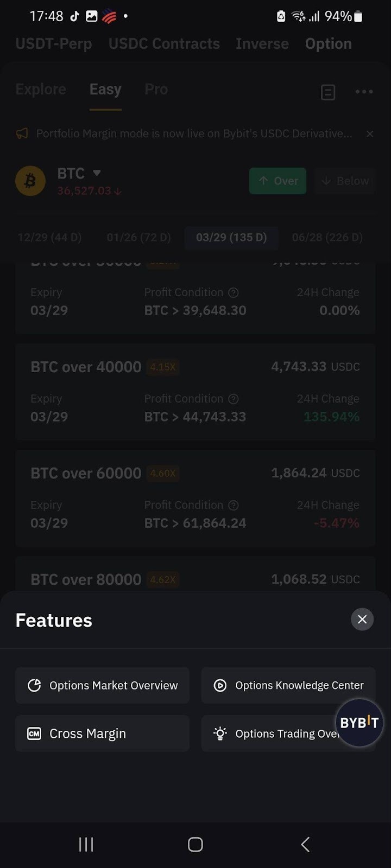This screenshot has height=868, width=391.
Task: Expand the BTC asset dropdown arrow
Action: click(x=97, y=173)
